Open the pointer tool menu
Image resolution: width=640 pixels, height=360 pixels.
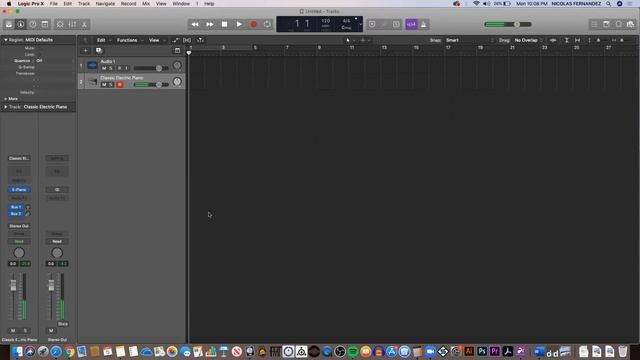pos(350,40)
